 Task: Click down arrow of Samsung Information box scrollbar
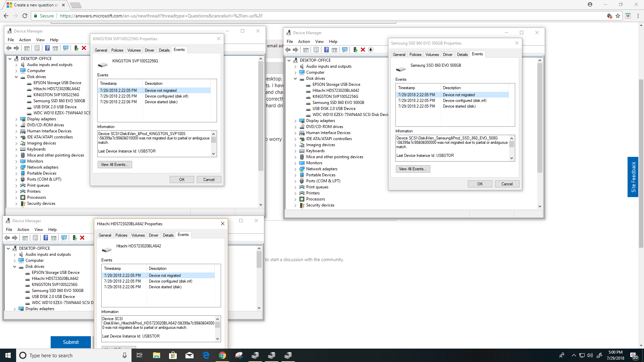[512, 158]
